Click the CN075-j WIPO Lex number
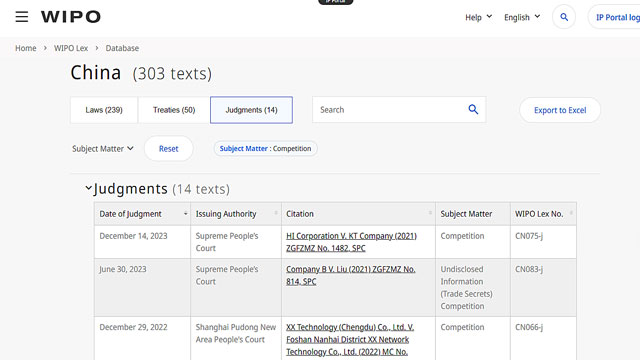The image size is (640, 360). coord(529,236)
